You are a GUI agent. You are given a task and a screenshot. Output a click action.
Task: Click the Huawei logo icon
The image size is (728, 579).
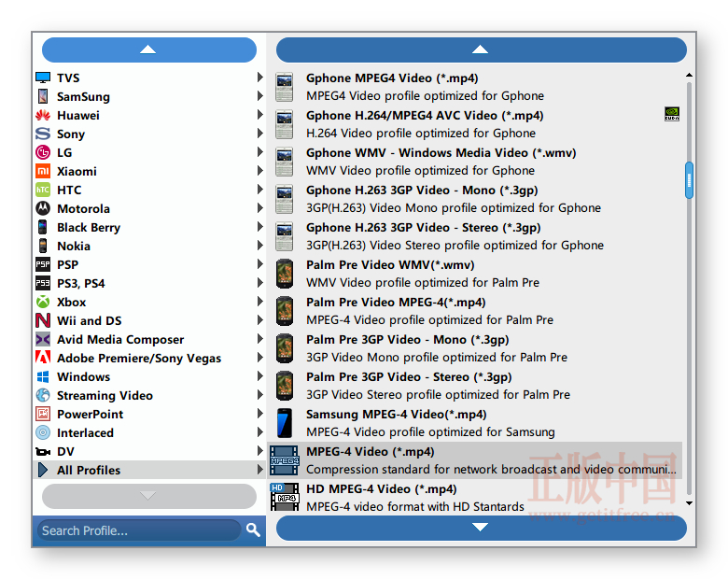coord(43,115)
